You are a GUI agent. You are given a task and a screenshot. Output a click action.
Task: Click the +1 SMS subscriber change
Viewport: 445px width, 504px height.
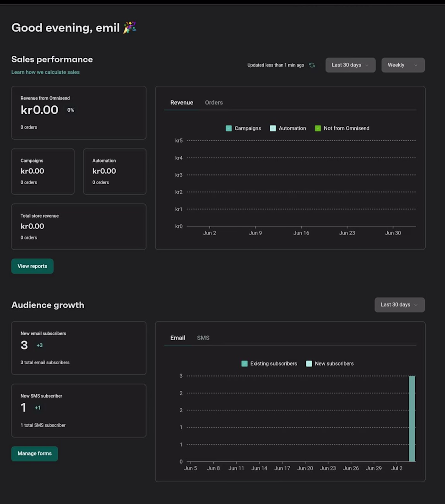[x=38, y=408]
